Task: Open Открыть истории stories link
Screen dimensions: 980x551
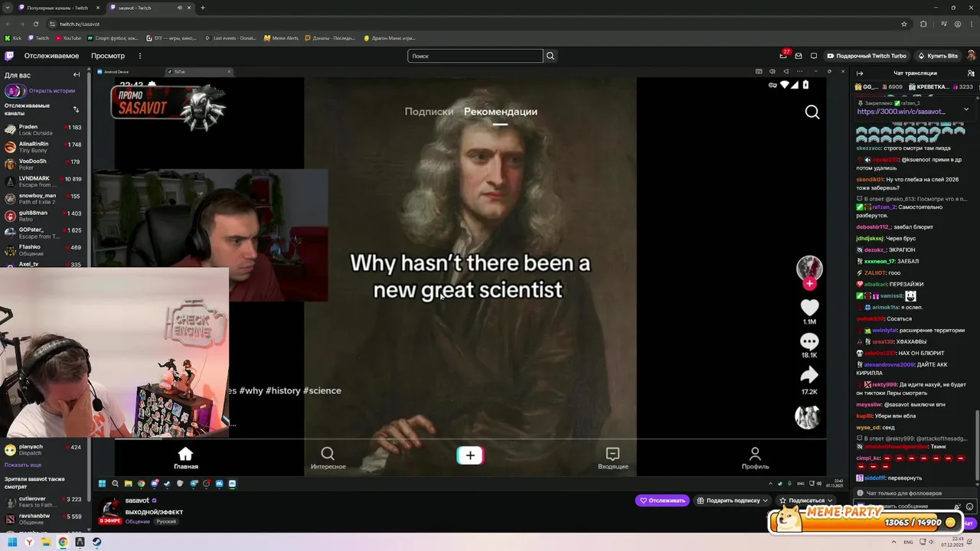Action: click(52, 90)
